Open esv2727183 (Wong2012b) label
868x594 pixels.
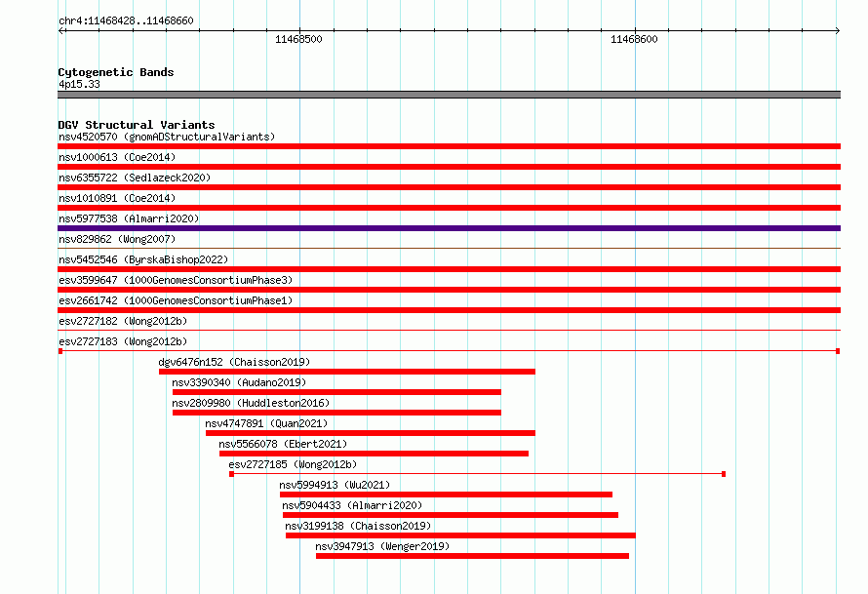(123, 341)
